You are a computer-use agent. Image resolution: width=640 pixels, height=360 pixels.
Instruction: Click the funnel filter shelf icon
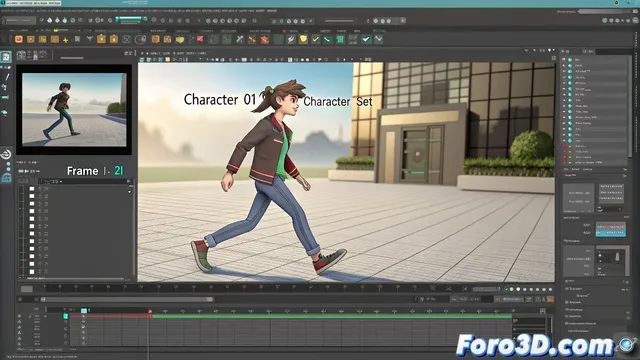pyautogui.click(x=89, y=39)
